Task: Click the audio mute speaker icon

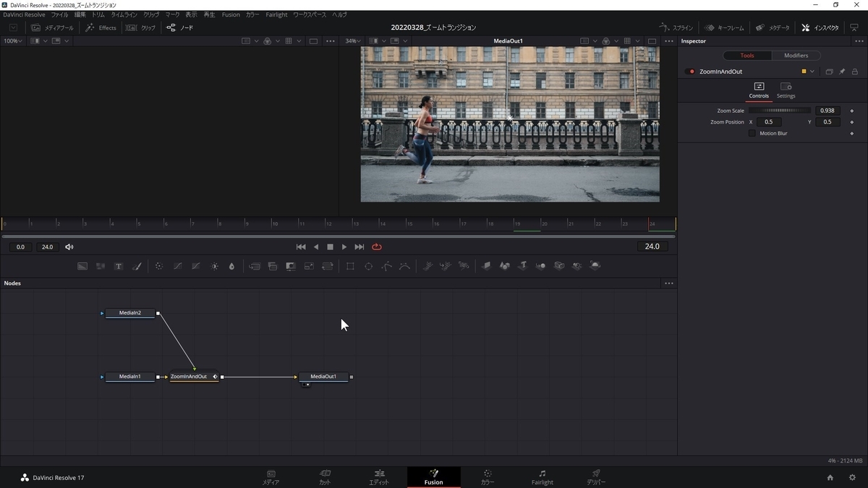Action: pos(69,247)
